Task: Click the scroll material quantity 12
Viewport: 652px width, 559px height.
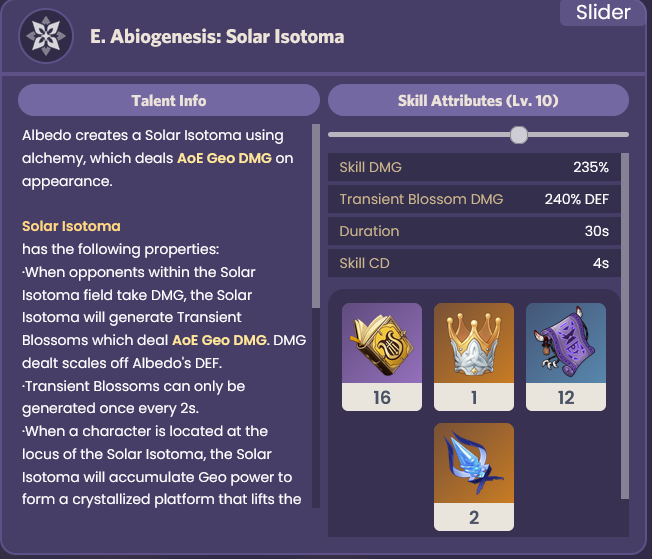Action: click(566, 397)
